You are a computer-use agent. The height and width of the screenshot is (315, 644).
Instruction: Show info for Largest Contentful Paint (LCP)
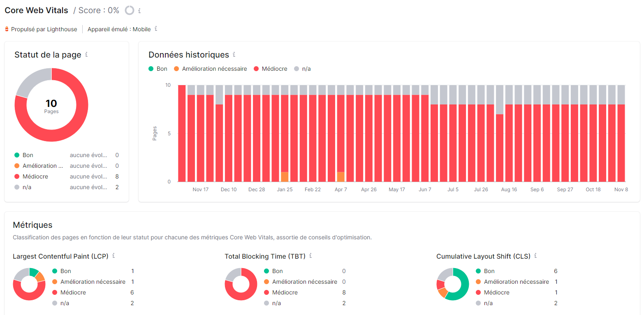(114, 256)
